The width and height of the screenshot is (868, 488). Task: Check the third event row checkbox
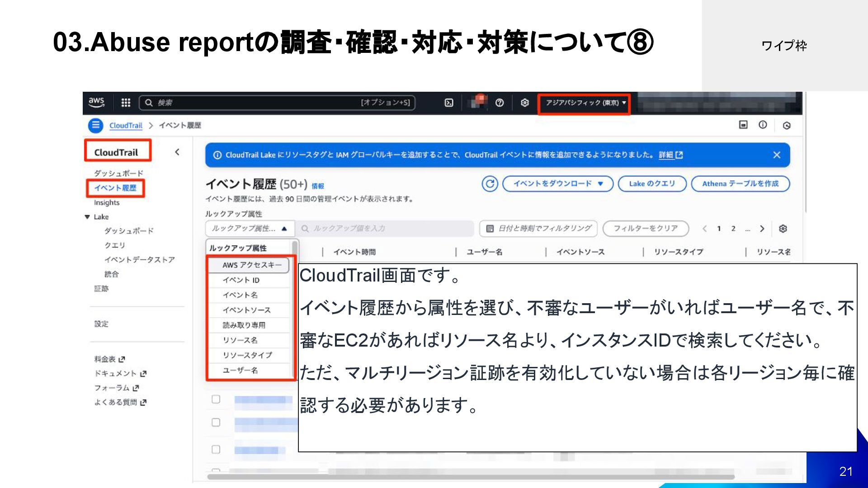(x=216, y=450)
